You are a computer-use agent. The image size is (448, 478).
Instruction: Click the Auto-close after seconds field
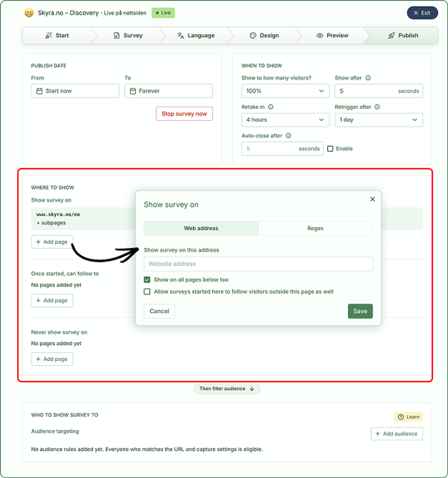[282, 149]
